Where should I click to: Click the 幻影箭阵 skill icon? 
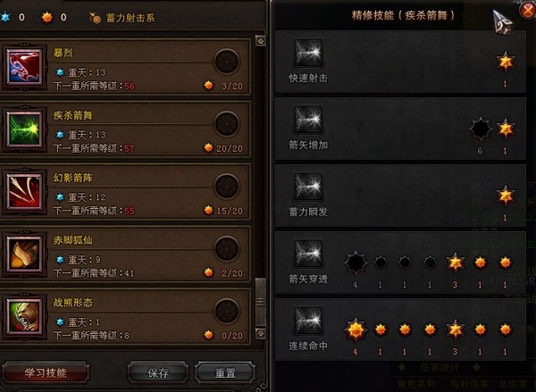(25, 191)
